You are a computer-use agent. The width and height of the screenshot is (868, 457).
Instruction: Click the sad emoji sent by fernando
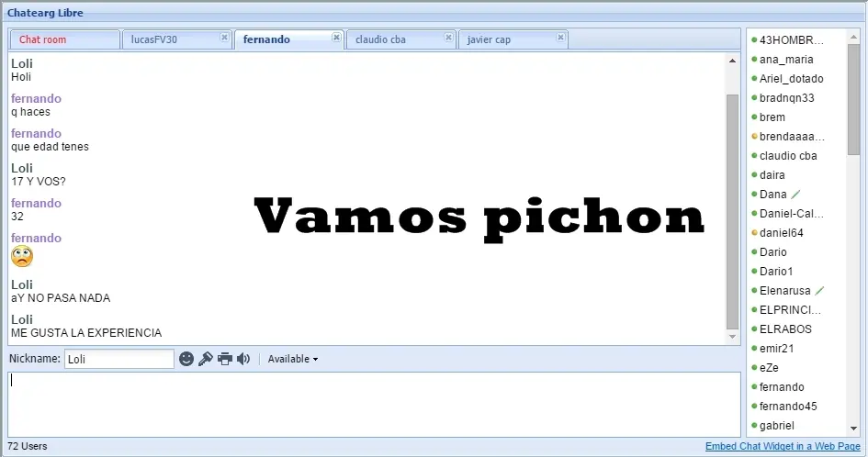tap(22, 256)
